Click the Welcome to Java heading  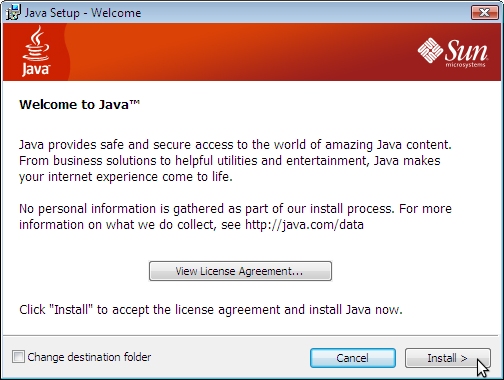(x=79, y=105)
